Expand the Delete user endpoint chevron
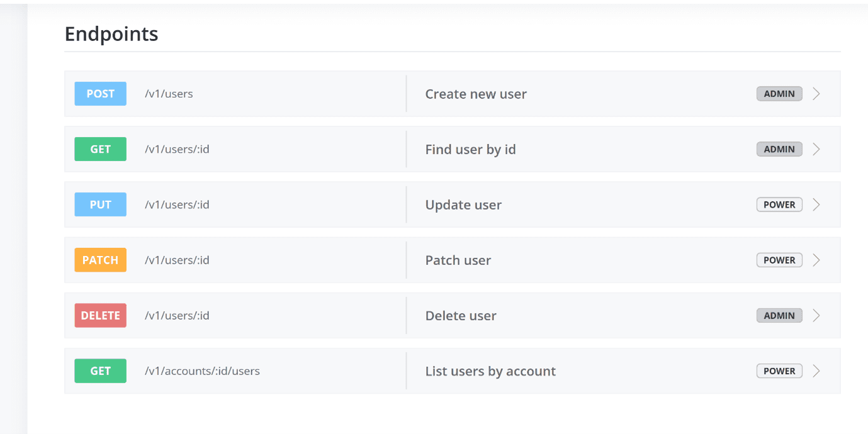Viewport: 868px width, 434px height. pos(816,316)
